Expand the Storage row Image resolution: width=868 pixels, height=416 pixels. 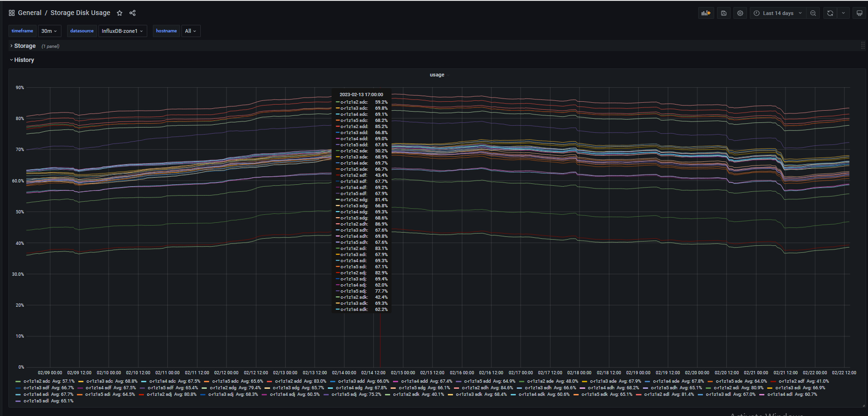[x=24, y=46]
